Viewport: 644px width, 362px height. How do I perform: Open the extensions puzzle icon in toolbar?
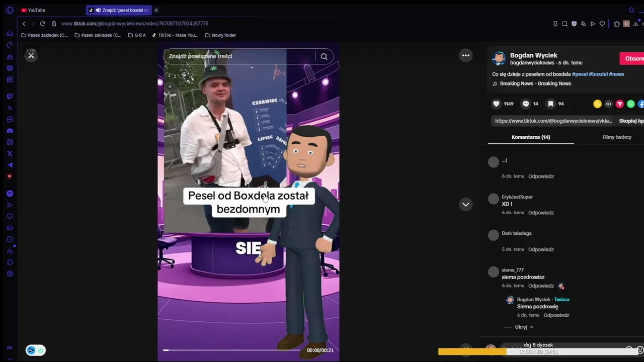coord(617,24)
